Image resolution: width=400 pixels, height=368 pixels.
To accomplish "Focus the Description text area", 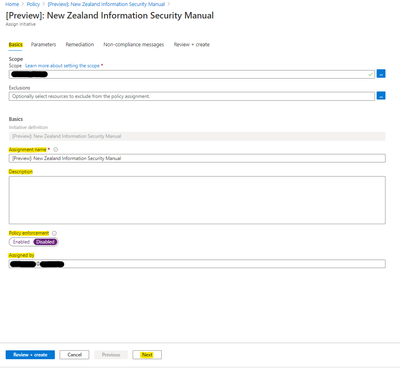I will tap(197, 200).
